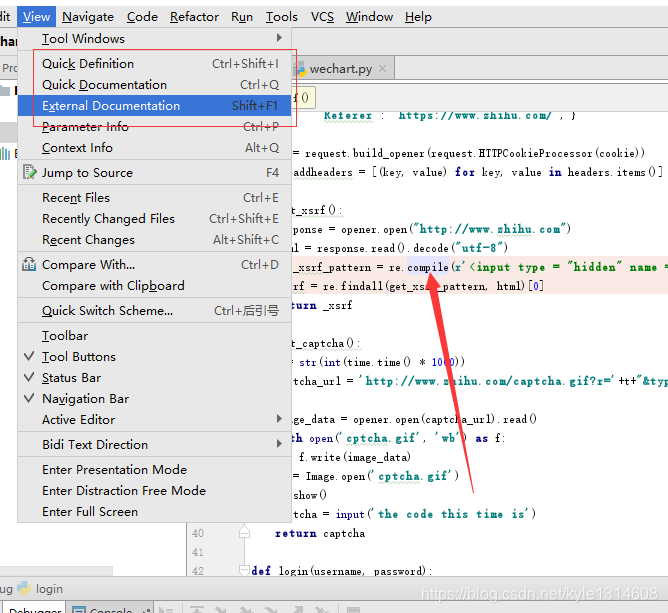Choose Compare with Clipboard
This screenshot has height=613, width=668.
[x=155, y=285]
